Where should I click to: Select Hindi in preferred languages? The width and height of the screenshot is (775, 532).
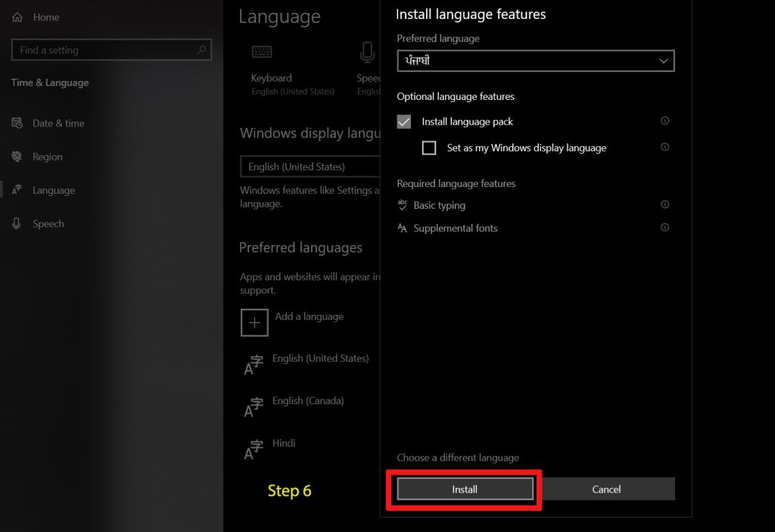pyautogui.click(x=284, y=443)
